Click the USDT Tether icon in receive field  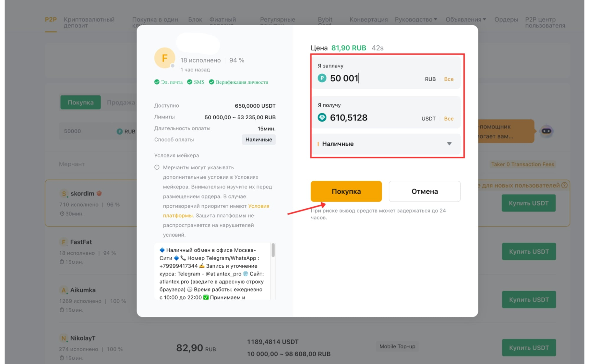point(322,118)
